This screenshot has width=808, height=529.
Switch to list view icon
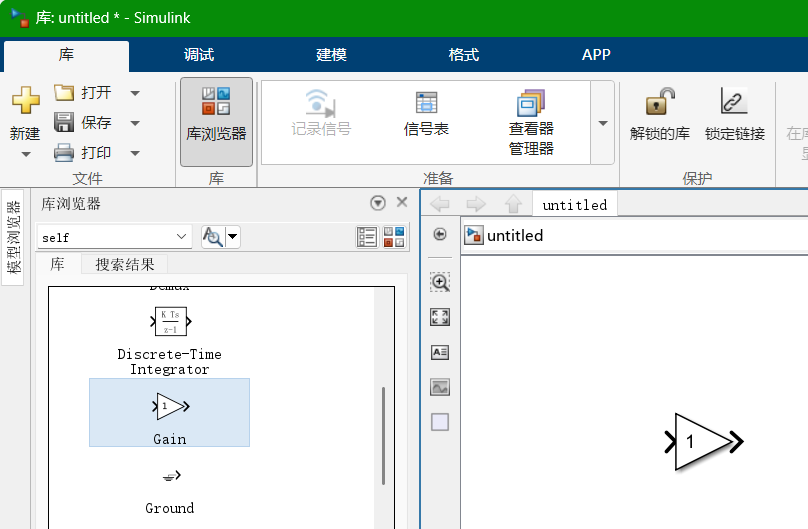click(367, 237)
